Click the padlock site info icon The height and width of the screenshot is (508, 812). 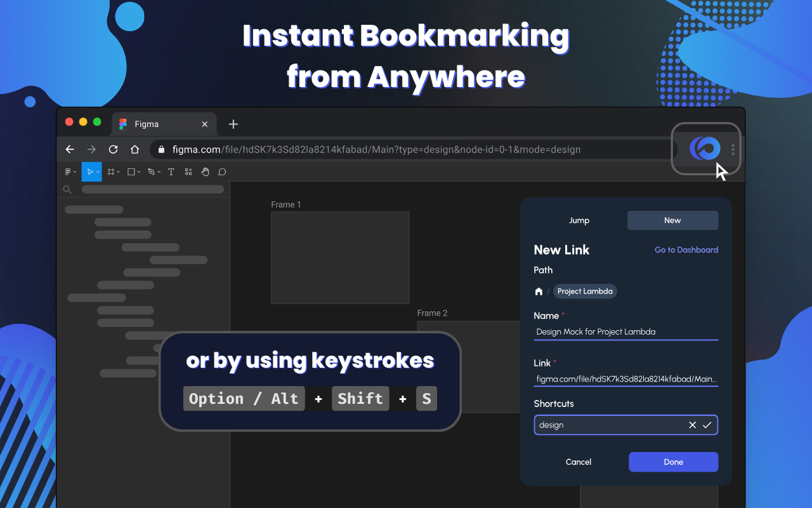161,150
